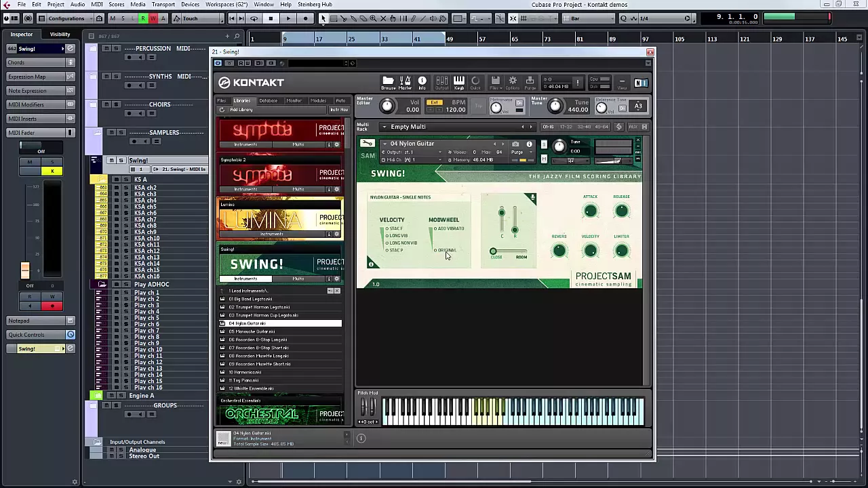Image resolution: width=868 pixels, height=488 pixels.
Task: Click the C mic volume fader
Action: (502, 213)
